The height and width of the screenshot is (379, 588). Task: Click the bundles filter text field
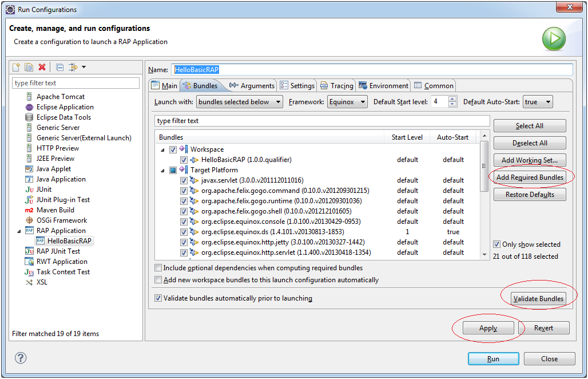322,121
